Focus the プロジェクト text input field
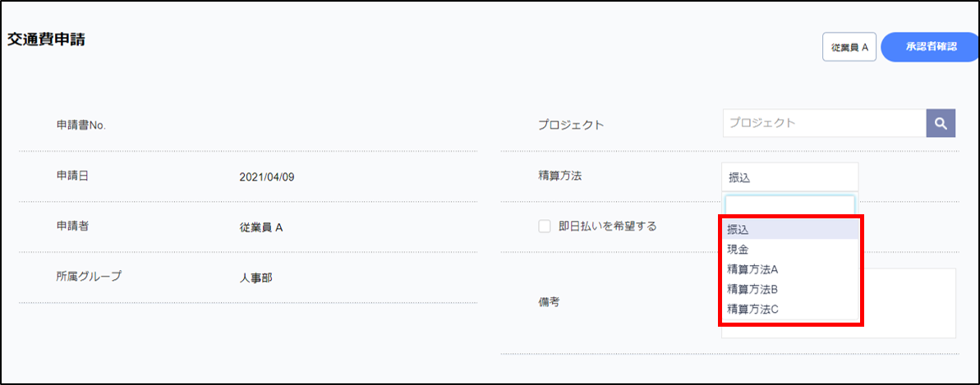 coord(824,123)
